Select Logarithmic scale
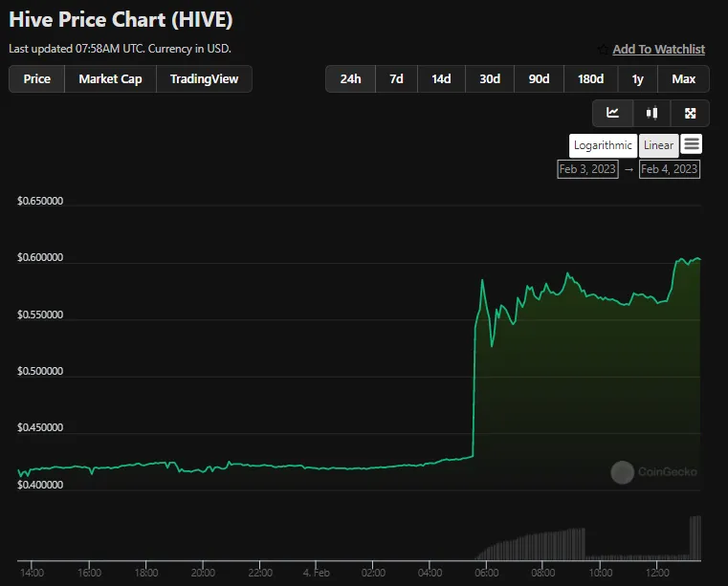This screenshot has width=728, height=586. pyautogui.click(x=603, y=145)
